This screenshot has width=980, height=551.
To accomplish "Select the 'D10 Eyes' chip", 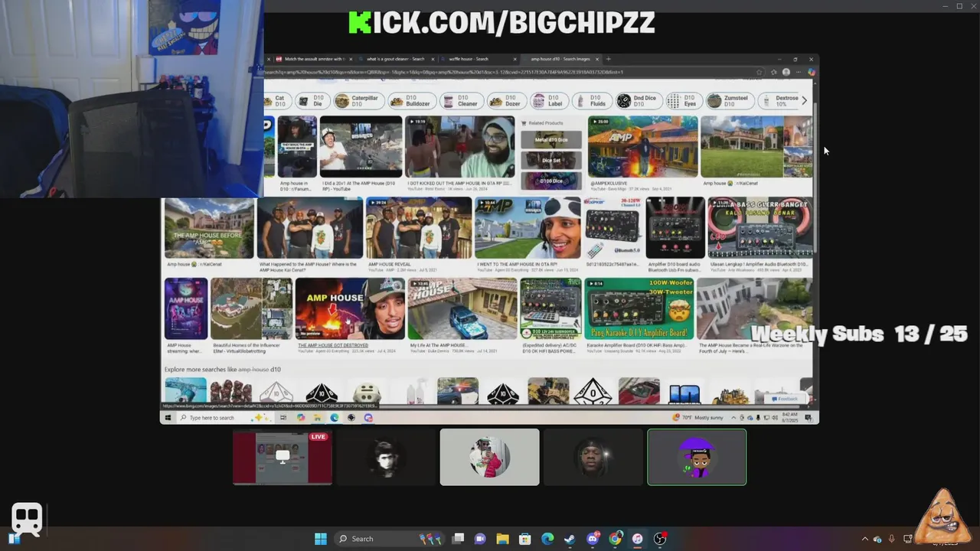I will [683, 101].
